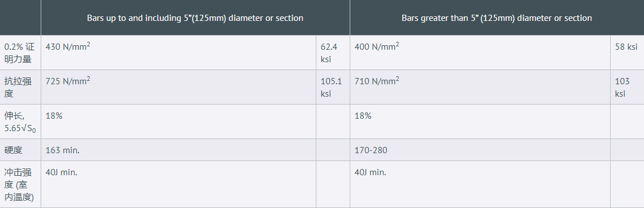The width and height of the screenshot is (644, 208).
Task: Click the 710 N/mm² tensile strength value
Action: 377,81
